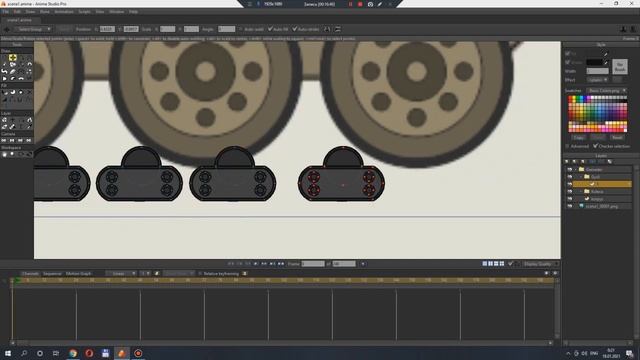Open the Linear interpolation dropdown

click(121, 273)
